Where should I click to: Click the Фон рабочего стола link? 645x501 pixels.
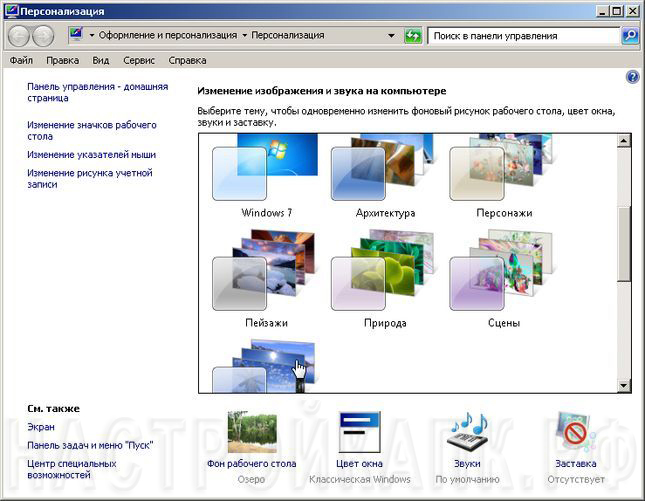pyautogui.click(x=252, y=464)
